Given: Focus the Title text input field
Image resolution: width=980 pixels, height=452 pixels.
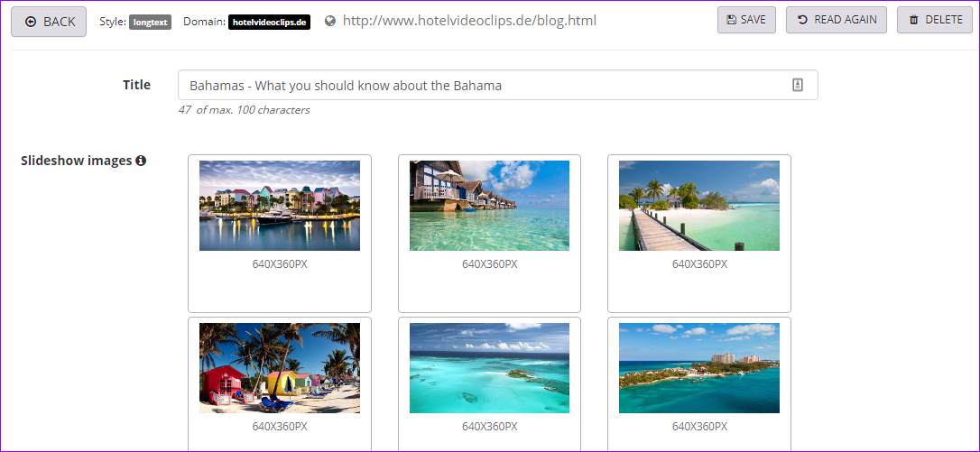Looking at the screenshot, I should pyautogui.click(x=497, y=85).
